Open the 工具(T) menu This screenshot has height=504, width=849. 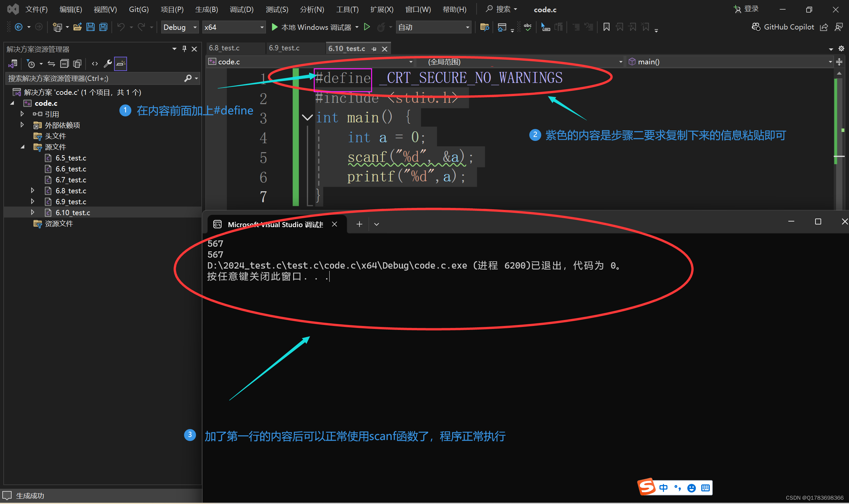coord(347,10)
